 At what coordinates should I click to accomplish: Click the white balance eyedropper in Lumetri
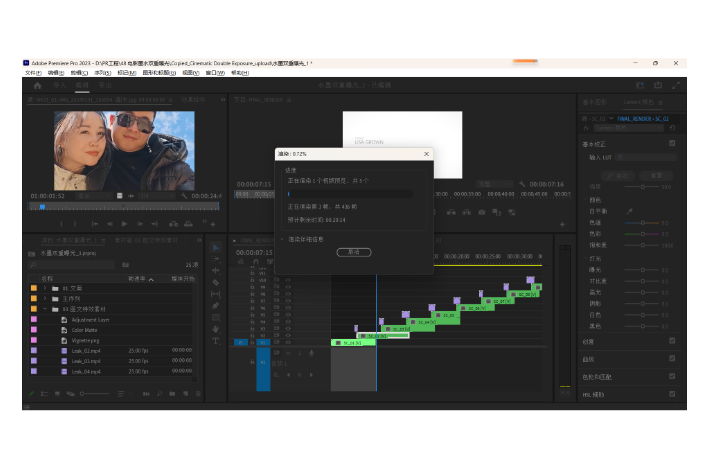[630, 211]
